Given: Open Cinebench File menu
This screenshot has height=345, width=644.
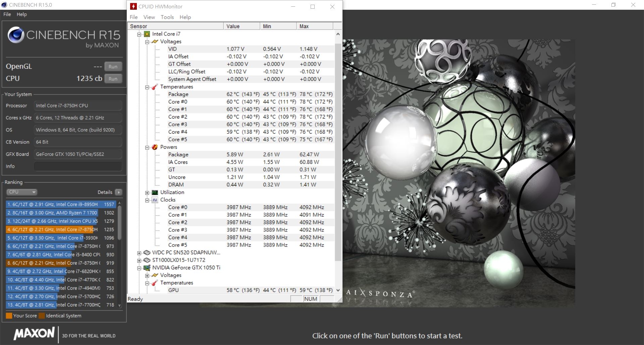Looking at the screenshot, I should [x=7, y=14].
